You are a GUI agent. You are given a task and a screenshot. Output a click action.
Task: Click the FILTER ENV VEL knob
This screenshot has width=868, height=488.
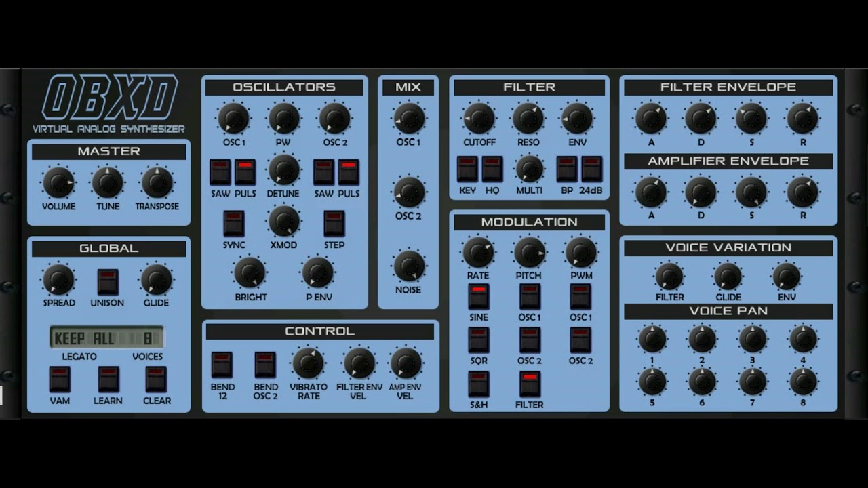click(359, 363)
